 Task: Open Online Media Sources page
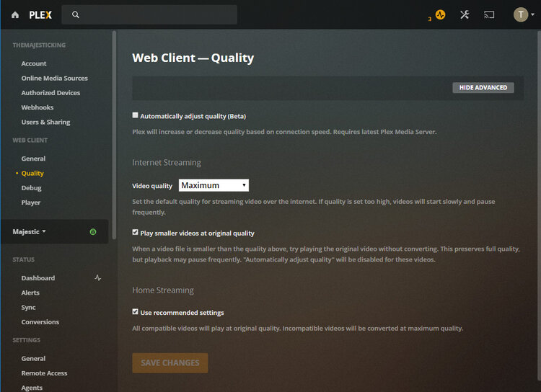pyautogui.click(x=55, y=79)
